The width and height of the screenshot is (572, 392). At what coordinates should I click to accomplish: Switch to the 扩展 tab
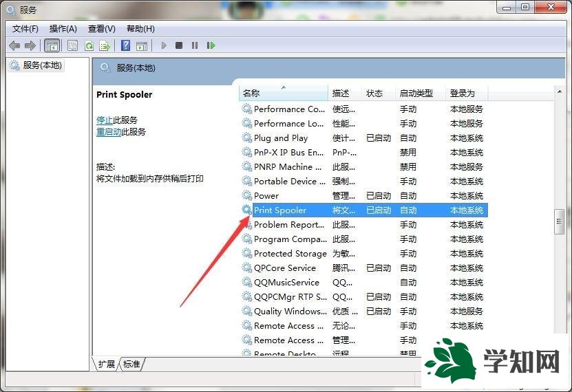[x=107, y=364]
